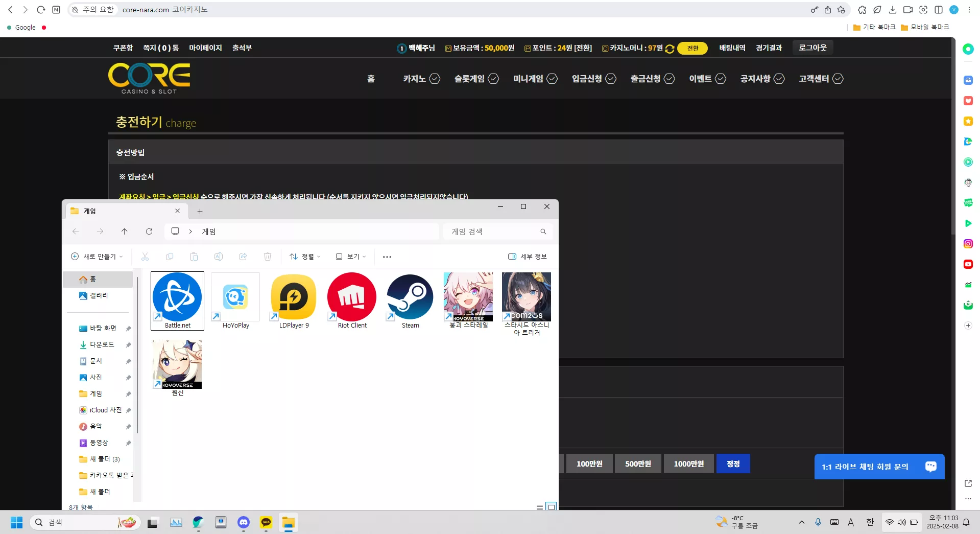Open the 이벤트 menu
980x534 pixels.
click(707, 79)
